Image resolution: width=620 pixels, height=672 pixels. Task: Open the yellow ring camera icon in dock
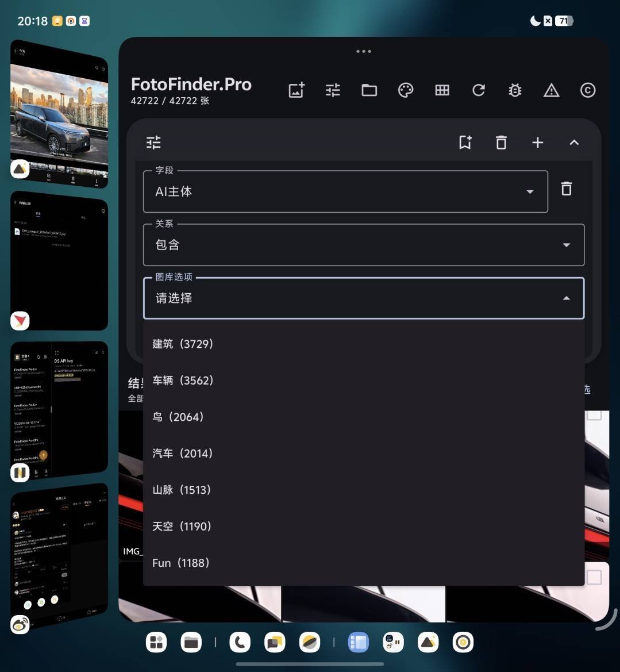coord(463,643)
